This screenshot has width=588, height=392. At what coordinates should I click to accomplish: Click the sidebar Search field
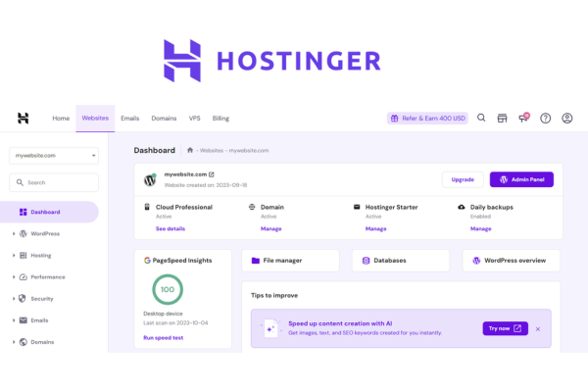54,182
